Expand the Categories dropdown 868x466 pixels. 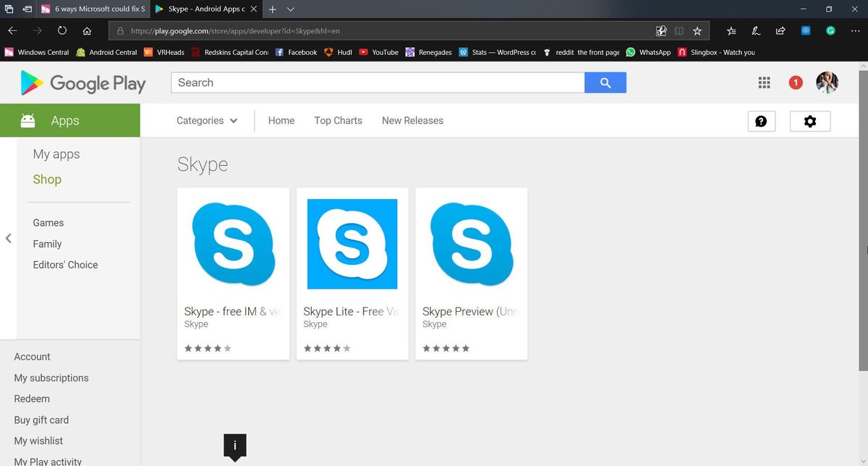(x=208, y=120)
